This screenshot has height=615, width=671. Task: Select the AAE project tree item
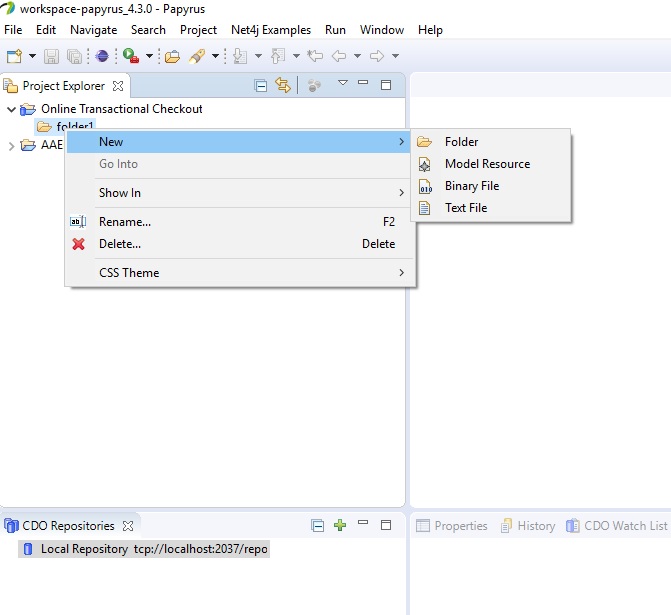pyautogui.click(x=52, y=145)
